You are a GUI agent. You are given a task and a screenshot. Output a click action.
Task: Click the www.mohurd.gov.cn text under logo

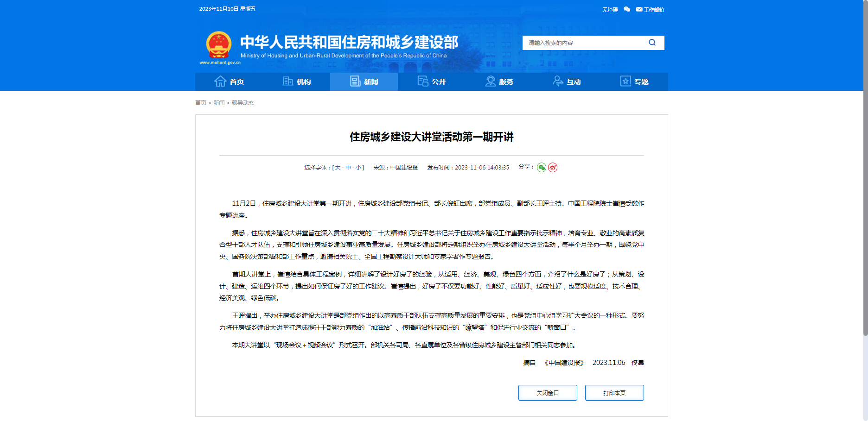point(220,63)
